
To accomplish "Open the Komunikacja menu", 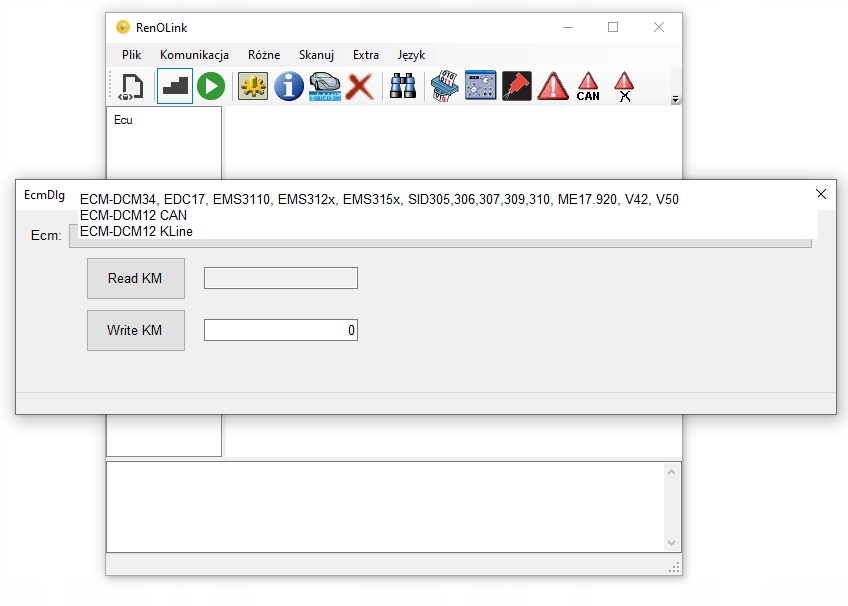I will pos(194,55).
